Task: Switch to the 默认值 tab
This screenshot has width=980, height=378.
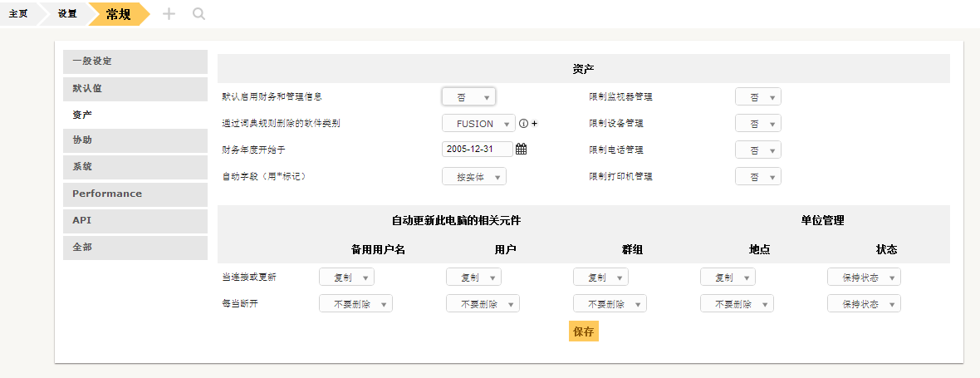Action: [x=135, y=88]
